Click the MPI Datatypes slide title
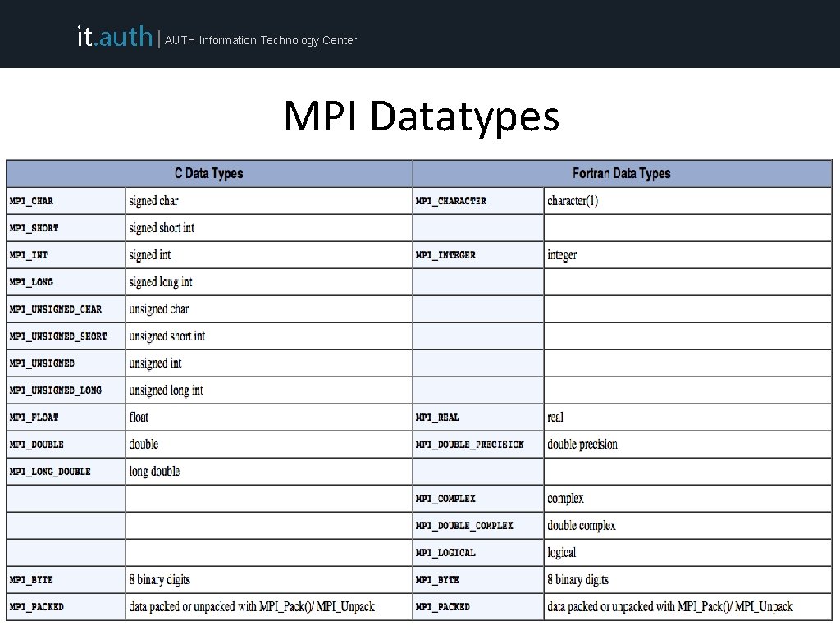840x630 pixels. tap(422, 116)
